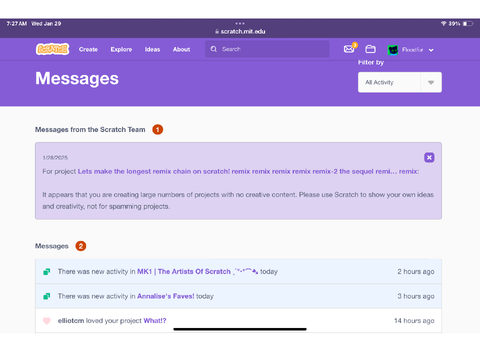Click studio icon beside MK1 activity message
This screenshot has height=360, width=480.
(47, 272)
